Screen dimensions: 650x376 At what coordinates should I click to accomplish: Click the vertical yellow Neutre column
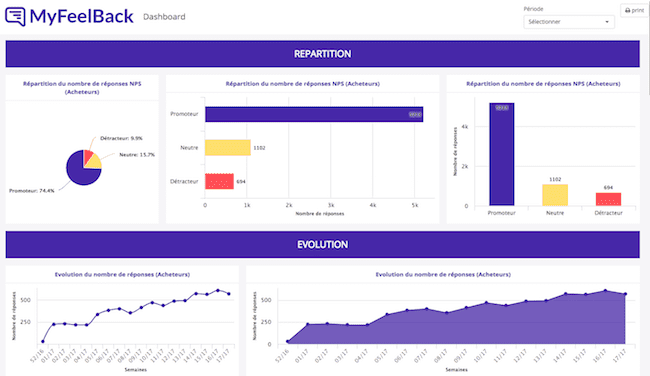click(x=555, y=195)
